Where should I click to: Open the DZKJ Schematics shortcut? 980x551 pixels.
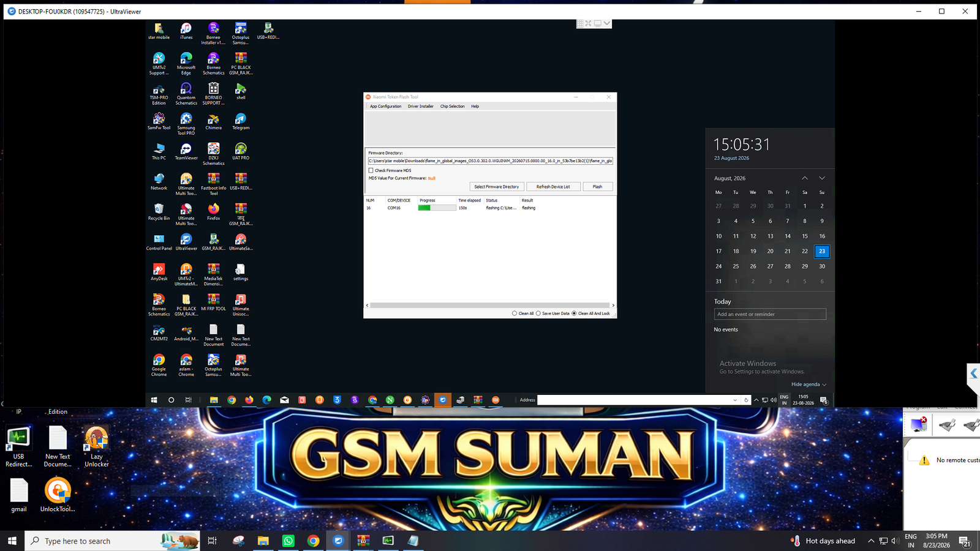(213, 154)
